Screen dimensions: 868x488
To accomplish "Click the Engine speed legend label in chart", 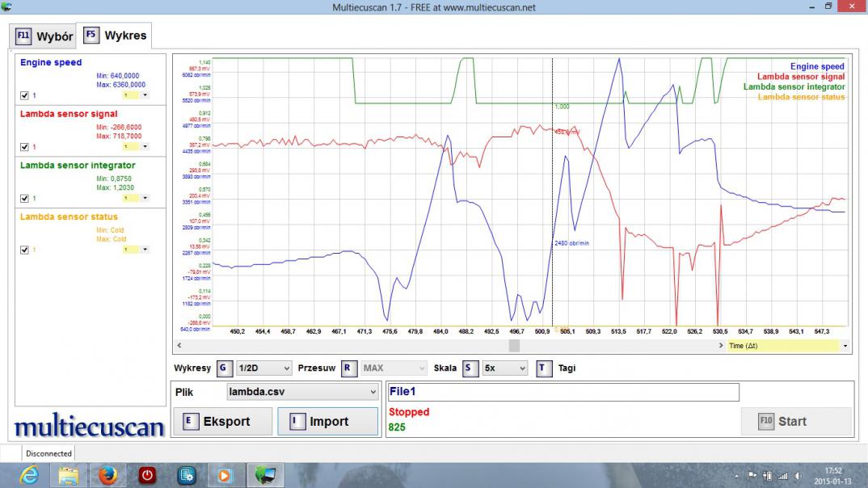I will 817,66.
